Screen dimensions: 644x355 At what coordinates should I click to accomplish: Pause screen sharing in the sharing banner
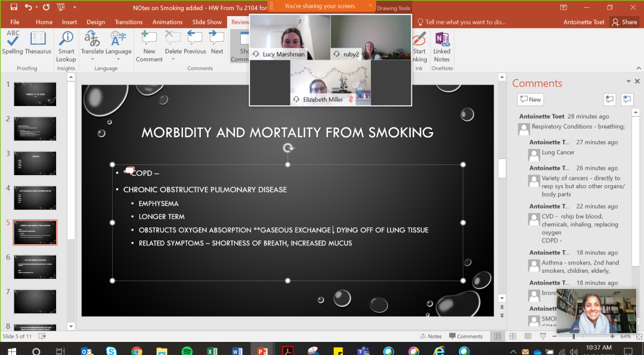pos(370,6)
